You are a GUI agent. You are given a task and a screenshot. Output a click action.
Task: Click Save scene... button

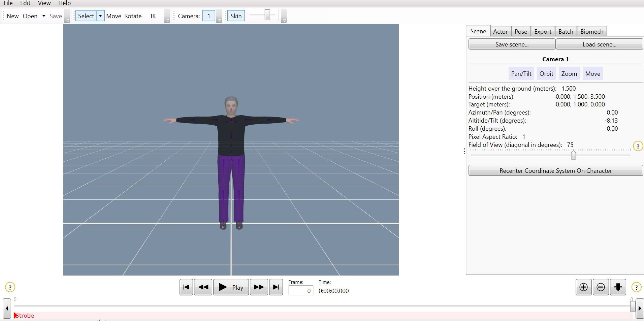pos(512,44)
